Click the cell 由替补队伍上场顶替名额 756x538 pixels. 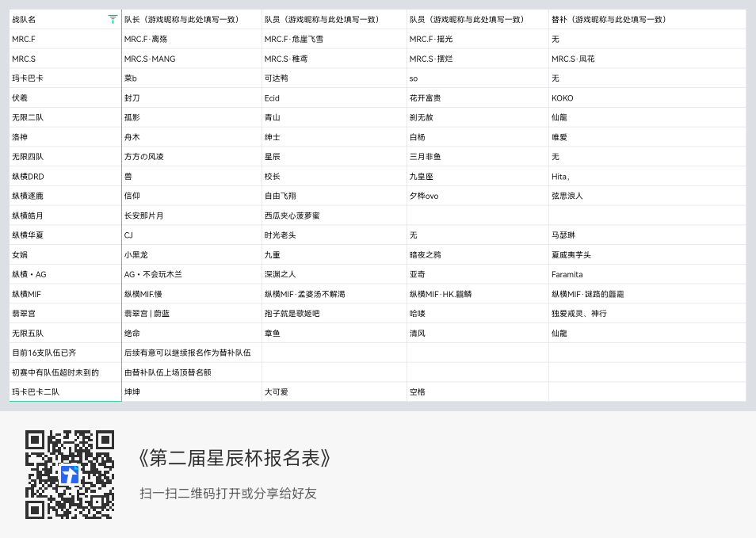pyautogui.click(x=192, y=372)
